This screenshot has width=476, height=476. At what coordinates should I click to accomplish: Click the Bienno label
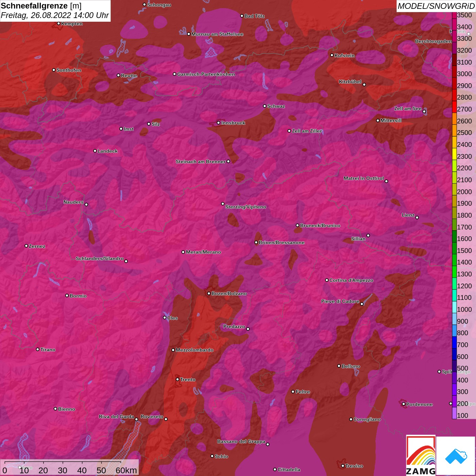[x=67, y=409]
